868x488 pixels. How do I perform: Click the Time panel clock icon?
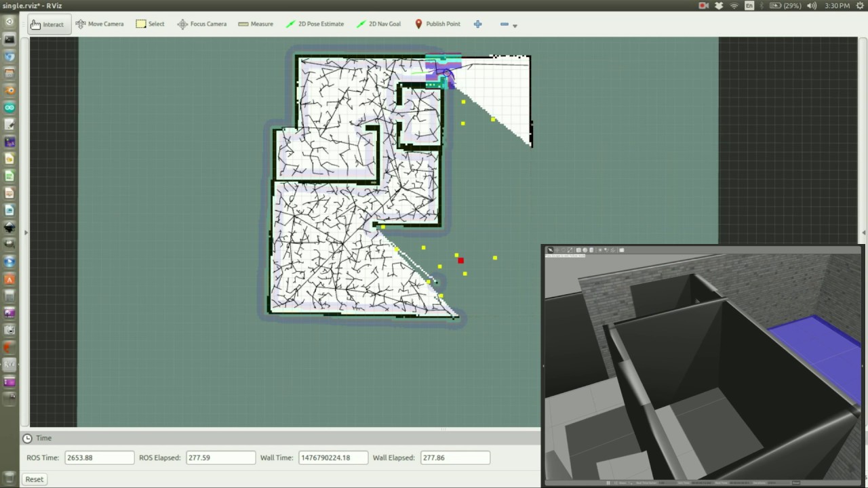27,439
